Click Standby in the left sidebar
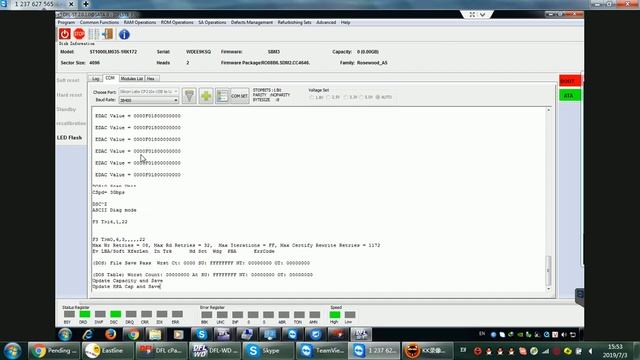 click(67, 109)
